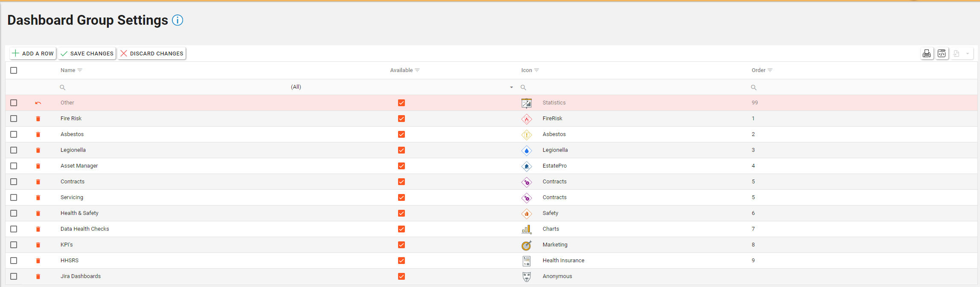The image size is (980, 287).
Task: Open the Available (All) filter dropdown
Action: click(x=511, y=87)
